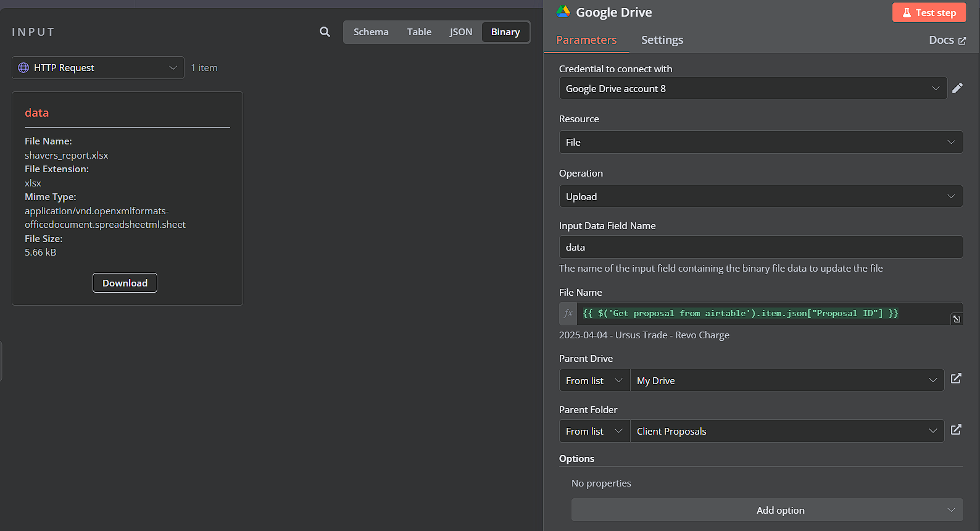This screenshot has width=980, height=531.
Task: Open the Operation dropdown set to Upload
Action: pos(761,196)
